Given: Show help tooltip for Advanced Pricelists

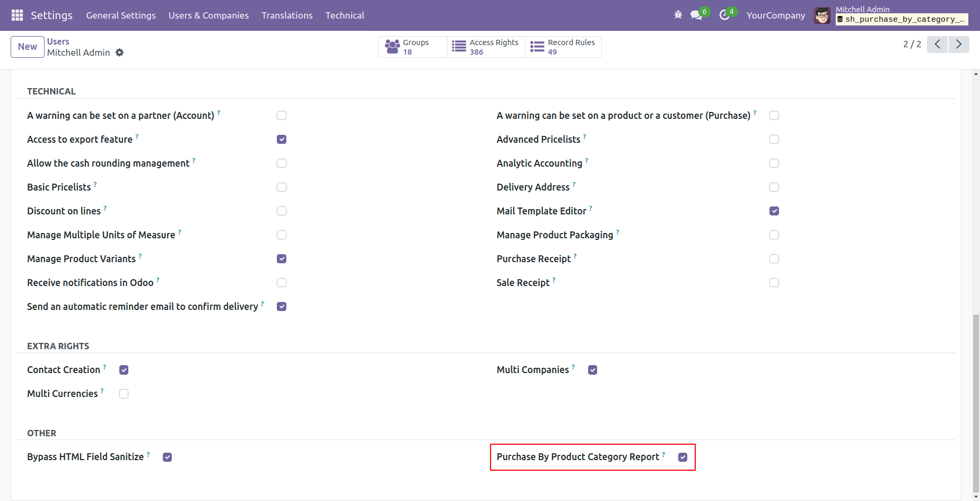Looking at the screenshot, I should [584, 136].
